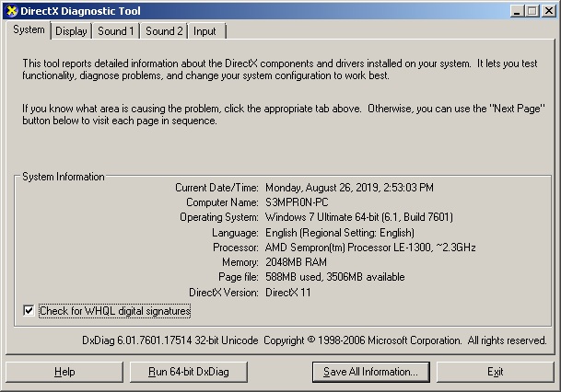Click the Page file label

239,277
